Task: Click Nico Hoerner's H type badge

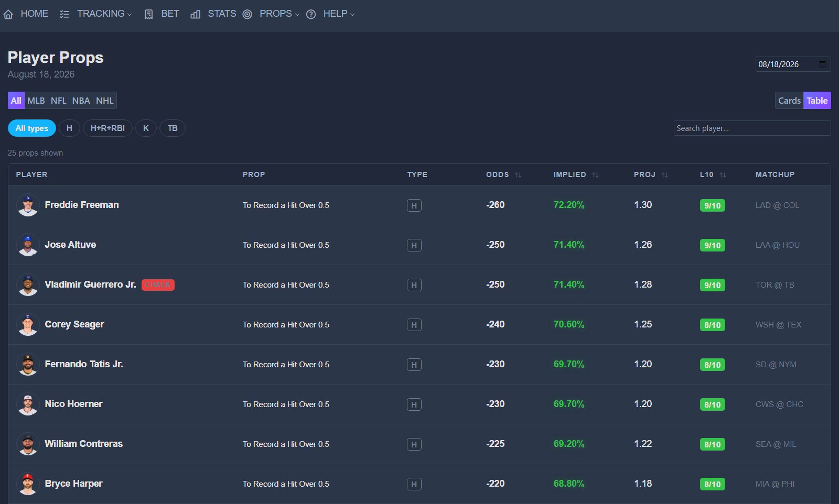Action: pos(414,404)
